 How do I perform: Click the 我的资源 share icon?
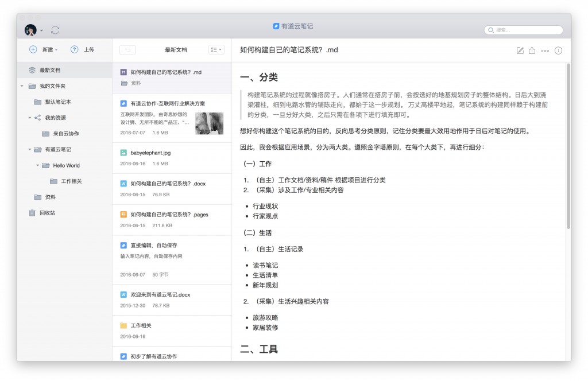pyautogui.click(x=37, y=118)
